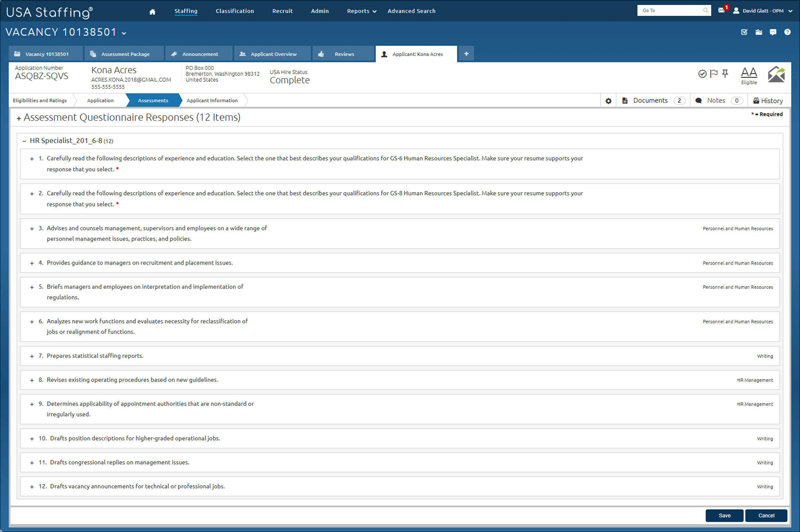Open the gear settings icon beside Documents
This screenshot has width=800, height=532.
click(x=608, y=101)
